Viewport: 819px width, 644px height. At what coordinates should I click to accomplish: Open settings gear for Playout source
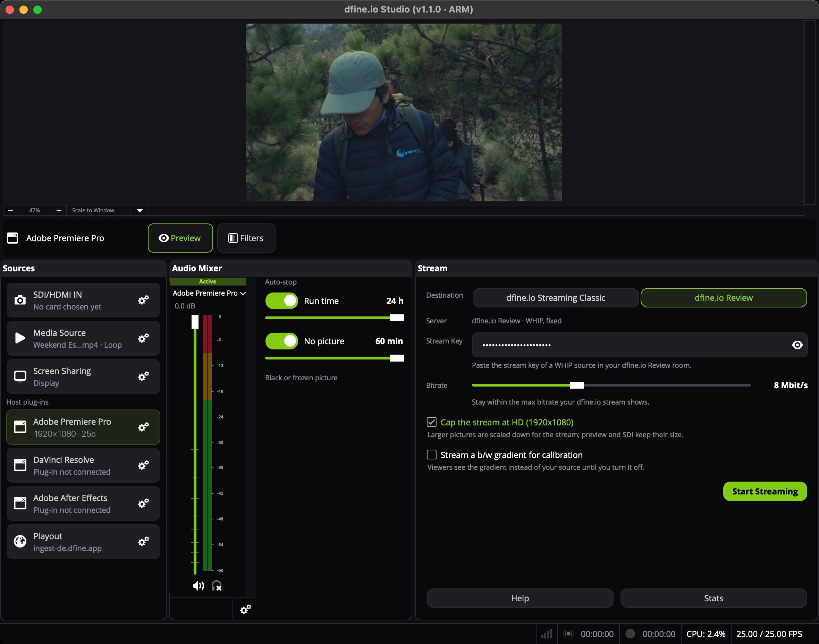144,541
